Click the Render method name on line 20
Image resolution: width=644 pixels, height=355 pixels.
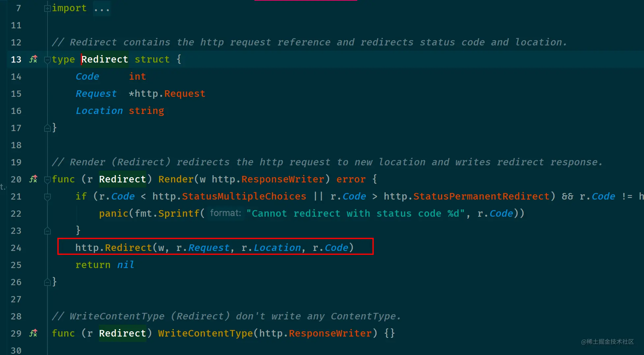pos(176,179)
